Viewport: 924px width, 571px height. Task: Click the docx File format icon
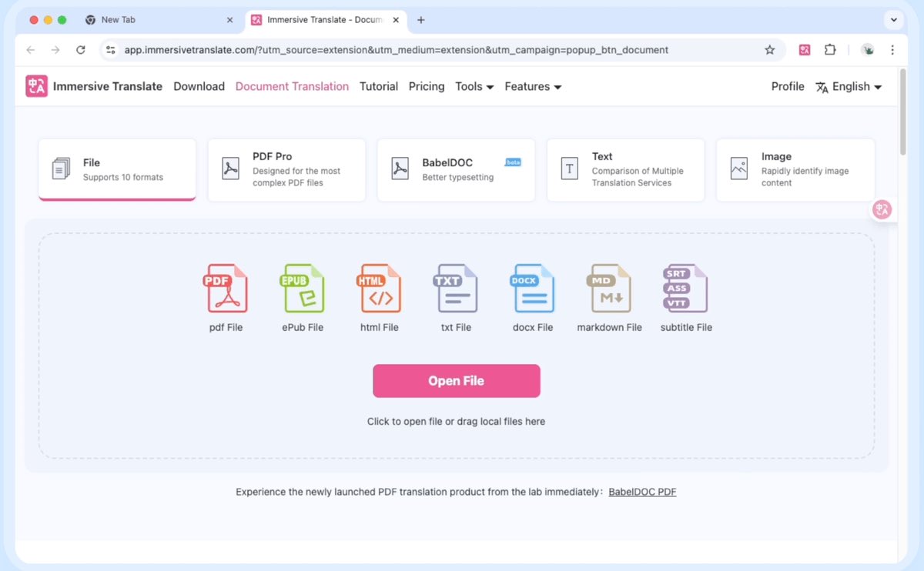(533, 288)
